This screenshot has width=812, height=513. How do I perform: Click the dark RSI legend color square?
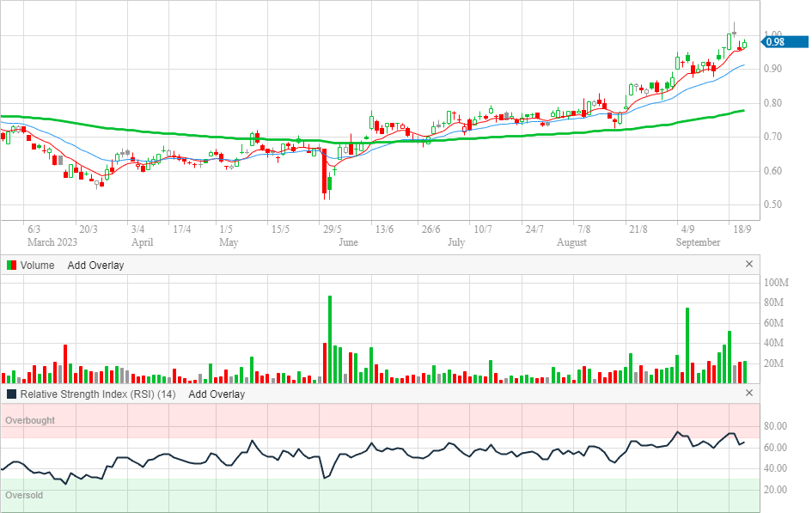pos(11,394)
